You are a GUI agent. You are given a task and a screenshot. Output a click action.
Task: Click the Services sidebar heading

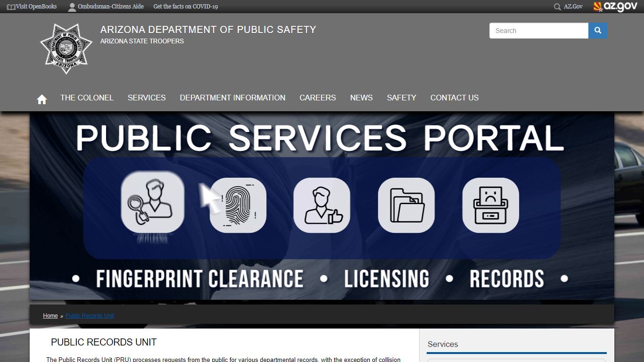443,344
